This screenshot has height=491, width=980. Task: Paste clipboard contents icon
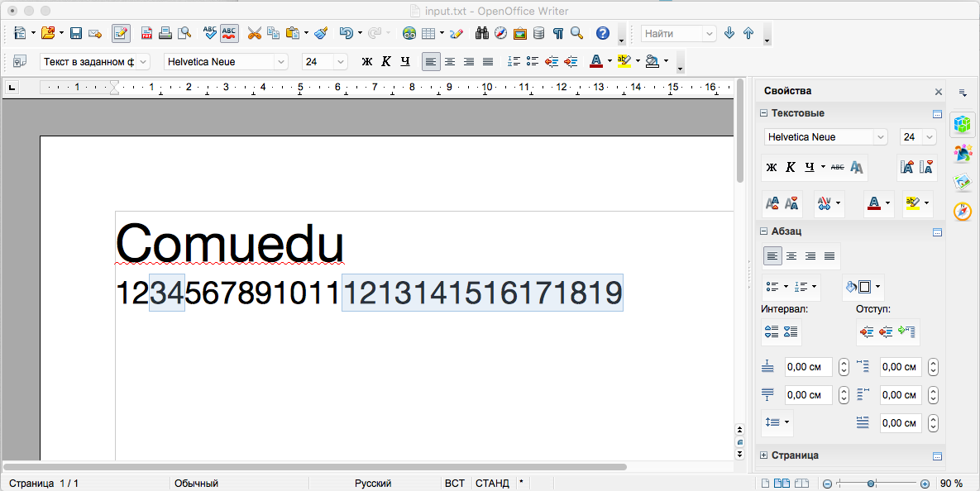tap(293, 33)
